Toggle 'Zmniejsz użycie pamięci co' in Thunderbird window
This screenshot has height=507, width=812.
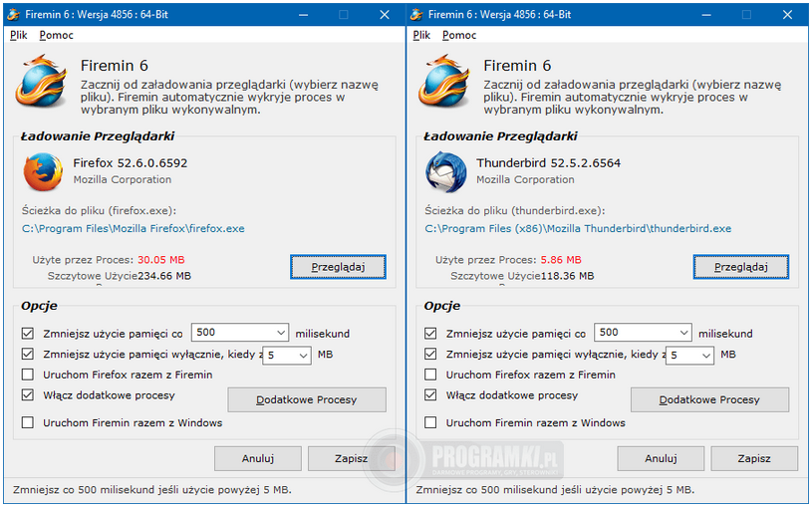430,333
